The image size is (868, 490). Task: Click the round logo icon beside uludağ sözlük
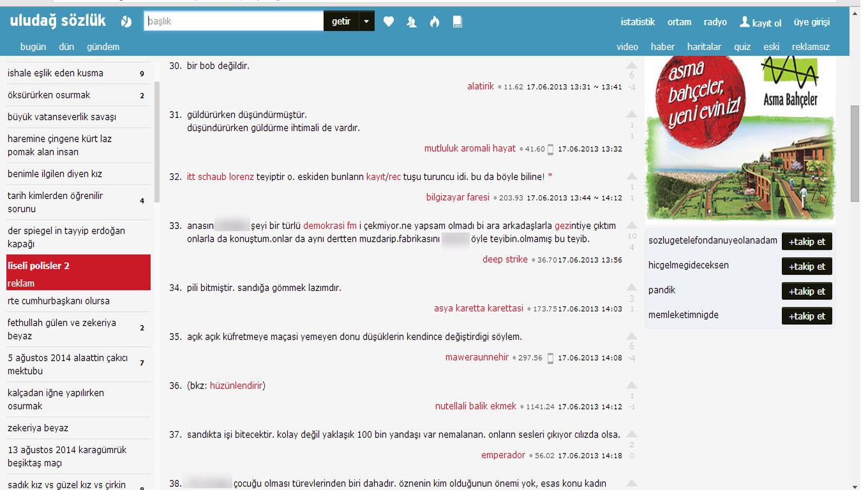click(x=126, y=22)
